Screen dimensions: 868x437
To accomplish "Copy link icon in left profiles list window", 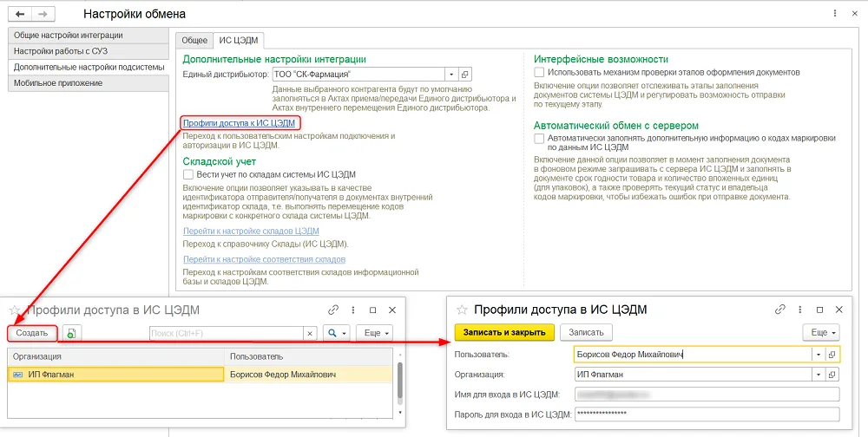I will (x=333, y=310).
